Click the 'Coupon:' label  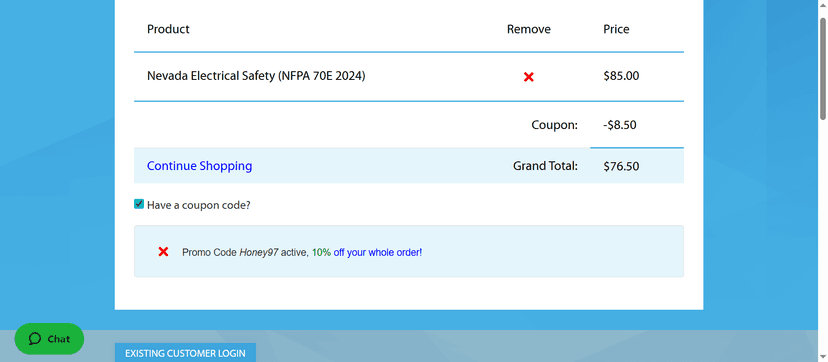554,125
